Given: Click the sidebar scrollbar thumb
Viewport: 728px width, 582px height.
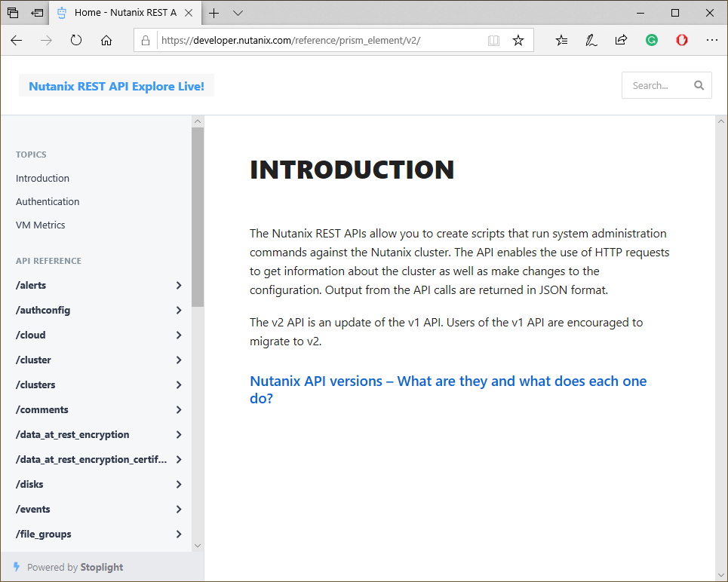Looking at the screenshot, I should coord(198,217).
